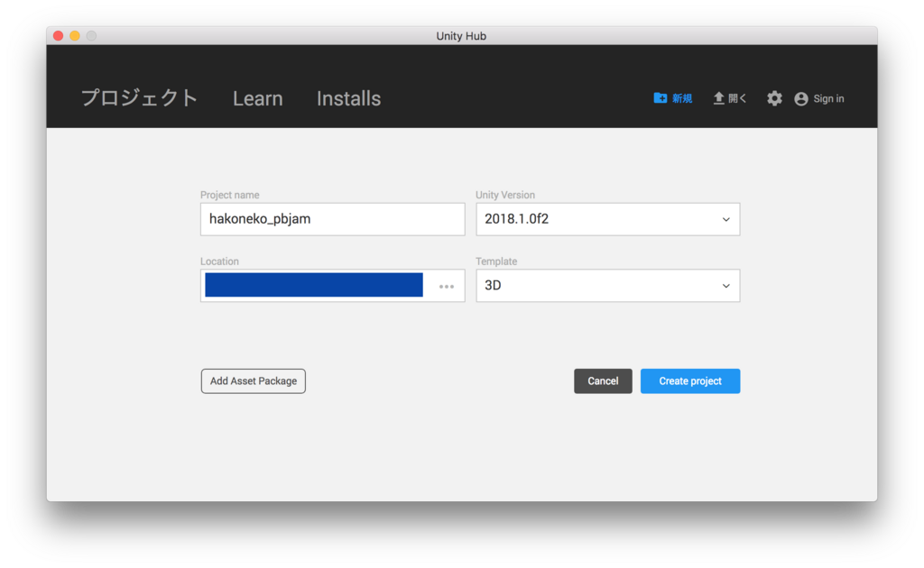
Task: Browse location using the three-dots button
Action: [447, 287]
